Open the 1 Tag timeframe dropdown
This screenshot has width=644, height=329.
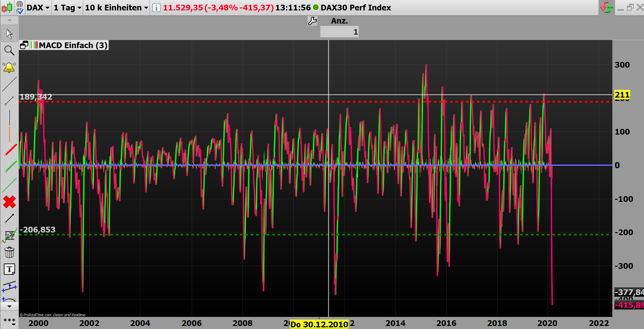click(x=67, y=7)
